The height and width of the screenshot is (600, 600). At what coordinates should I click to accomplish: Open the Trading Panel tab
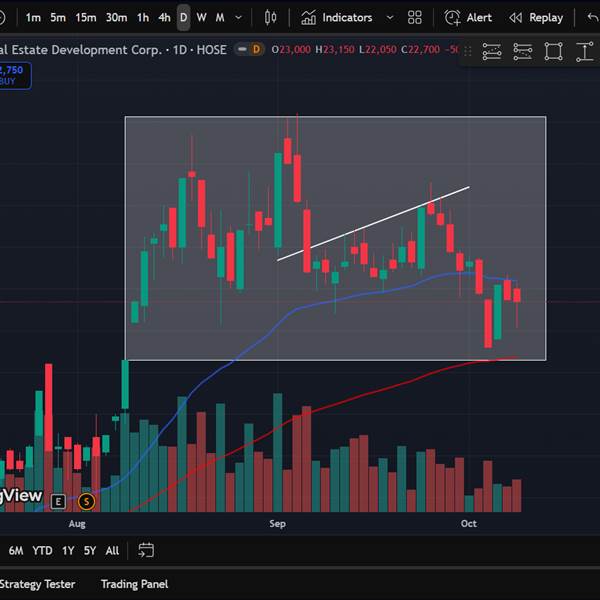tap(134, 584)
